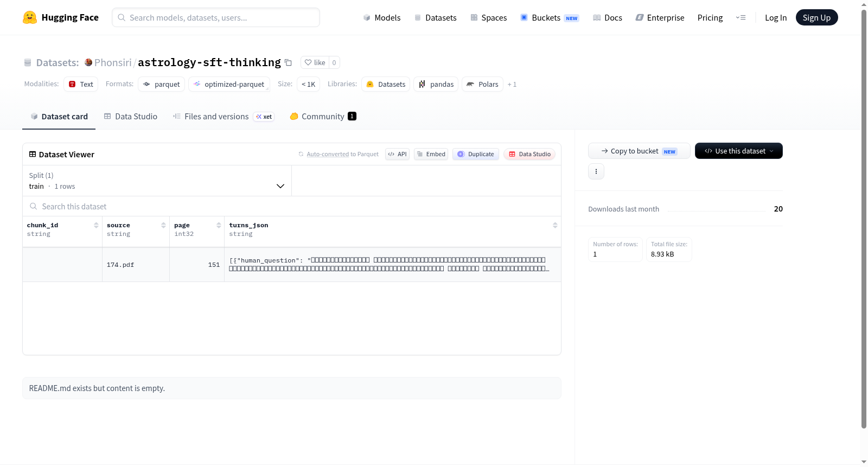Open Datasets in the top navigation
Screen dimensions: 868x467
pos(435,17)
